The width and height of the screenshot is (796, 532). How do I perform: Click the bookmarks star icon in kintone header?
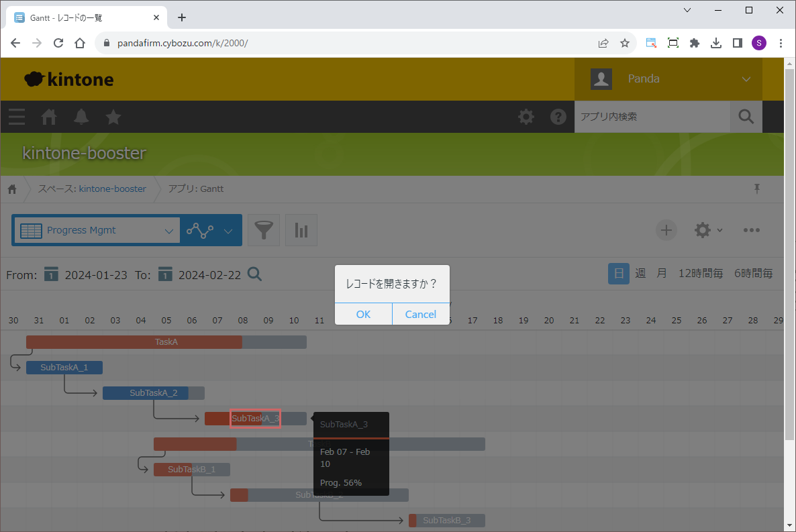pyautogui.click(x=113, y=117)
